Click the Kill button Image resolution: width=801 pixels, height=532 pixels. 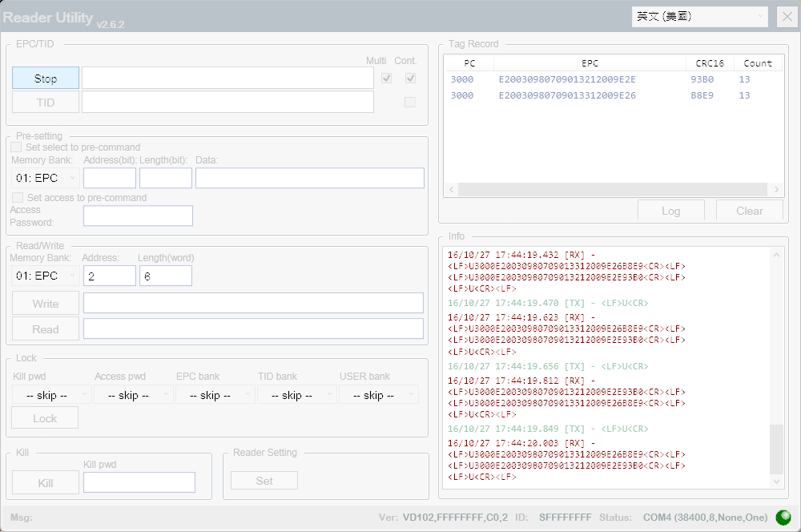46,483
